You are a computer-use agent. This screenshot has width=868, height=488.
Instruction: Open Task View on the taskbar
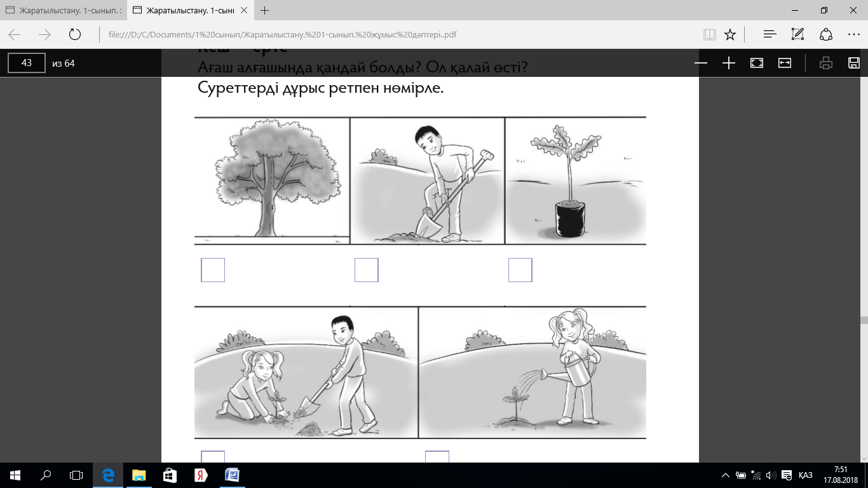click(x=76, y=475)
